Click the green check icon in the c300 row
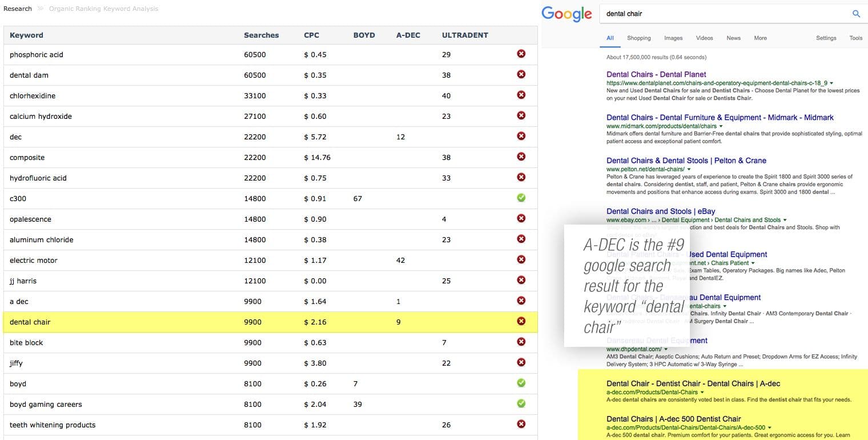 point(521,198)
